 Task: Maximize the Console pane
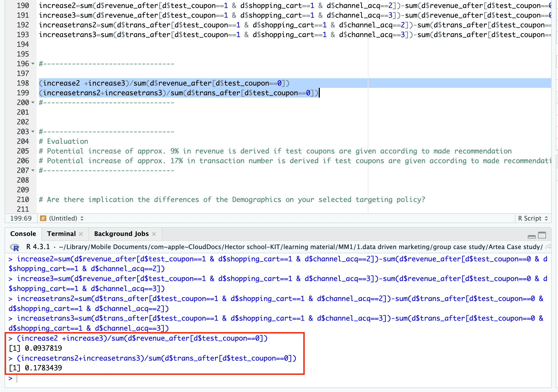coord(542,235)
